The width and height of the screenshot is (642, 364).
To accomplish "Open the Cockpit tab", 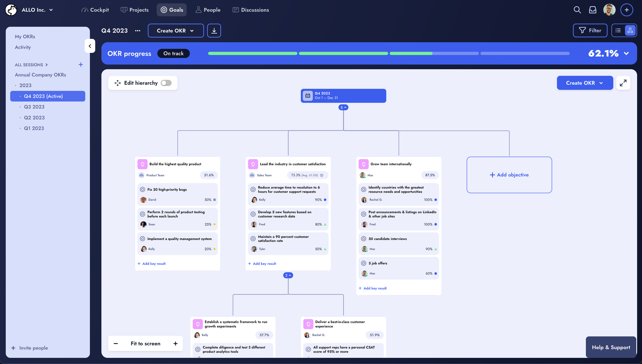I will tap(95, 10).
